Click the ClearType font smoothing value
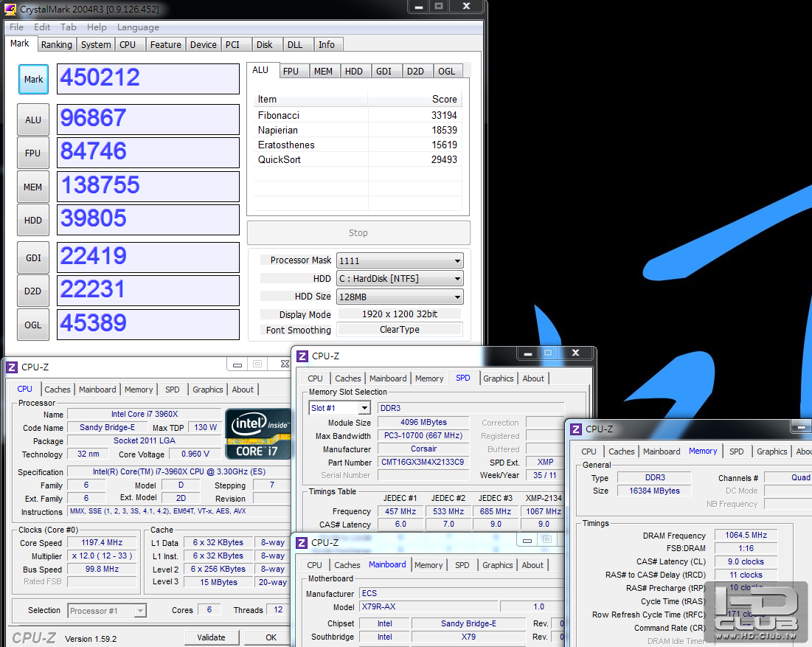This screenshot has height=647, width=812. (x=400, y=330)
